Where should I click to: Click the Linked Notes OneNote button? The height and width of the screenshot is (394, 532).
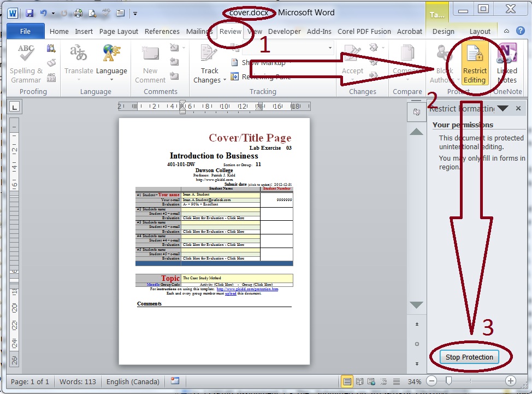tap(507, 63)
